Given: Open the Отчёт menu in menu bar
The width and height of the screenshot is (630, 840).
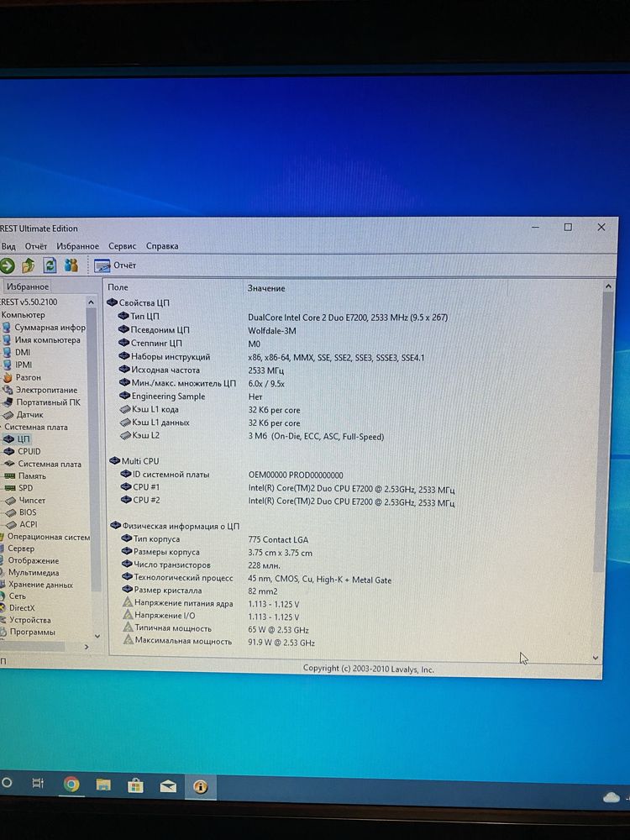Looking at the screenshot, I should (36, 246).
